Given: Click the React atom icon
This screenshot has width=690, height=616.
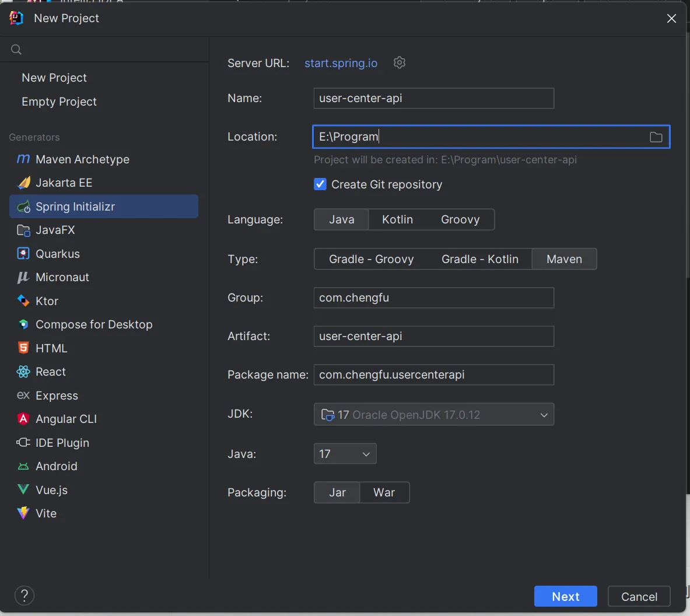Looking at the screenshot, I should [x=23, y=372].
